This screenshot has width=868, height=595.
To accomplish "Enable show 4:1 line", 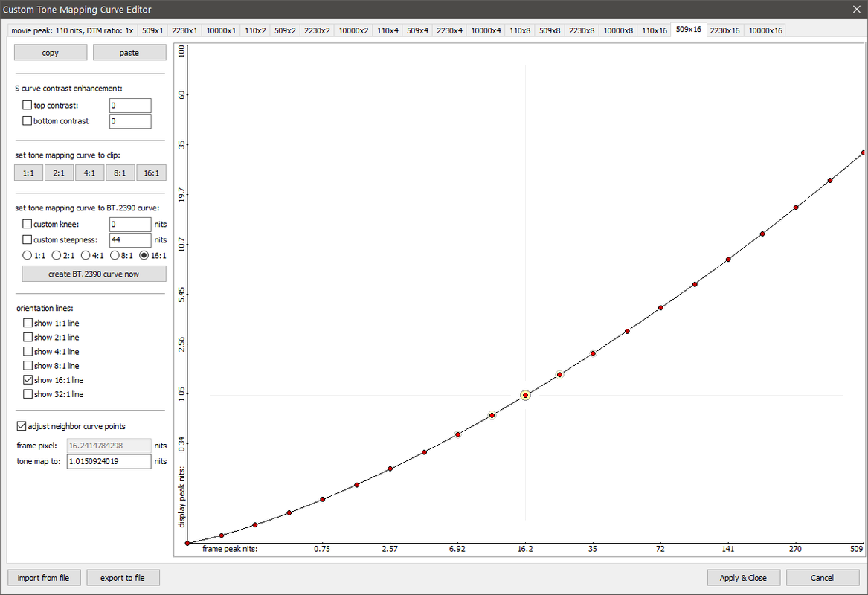I will [x=28, y=352].
